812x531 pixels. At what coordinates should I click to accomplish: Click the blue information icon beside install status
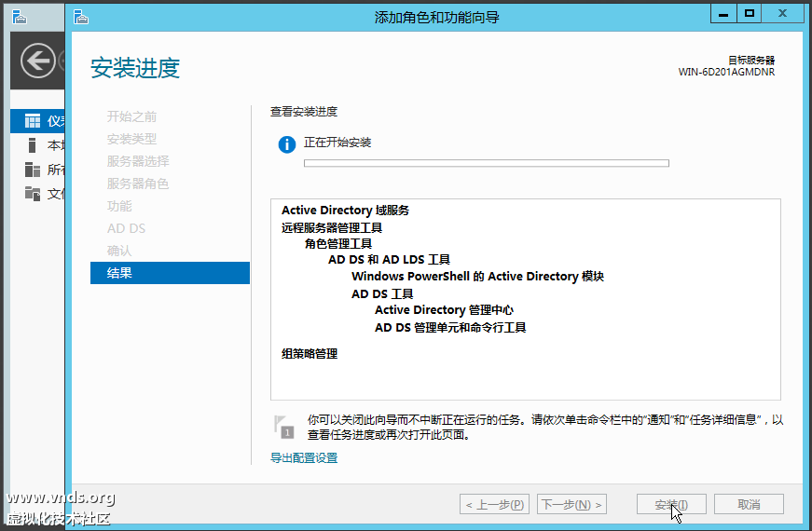tap(286, 144)
